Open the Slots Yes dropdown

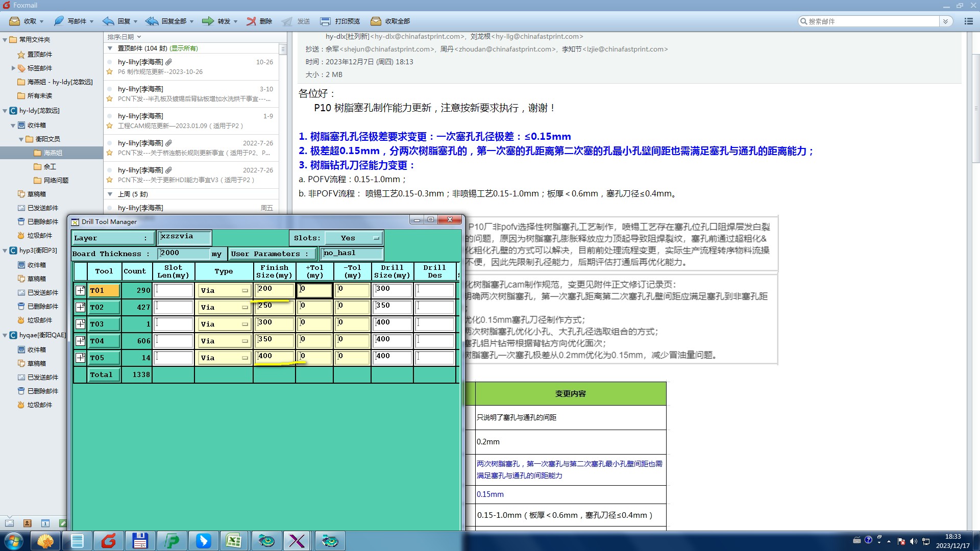354,238
